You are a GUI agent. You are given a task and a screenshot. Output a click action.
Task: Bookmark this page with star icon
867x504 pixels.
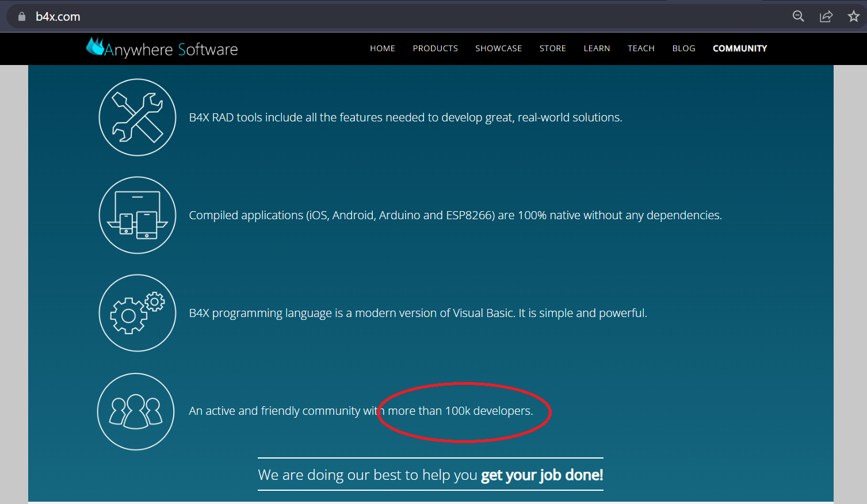pos(854,16)
